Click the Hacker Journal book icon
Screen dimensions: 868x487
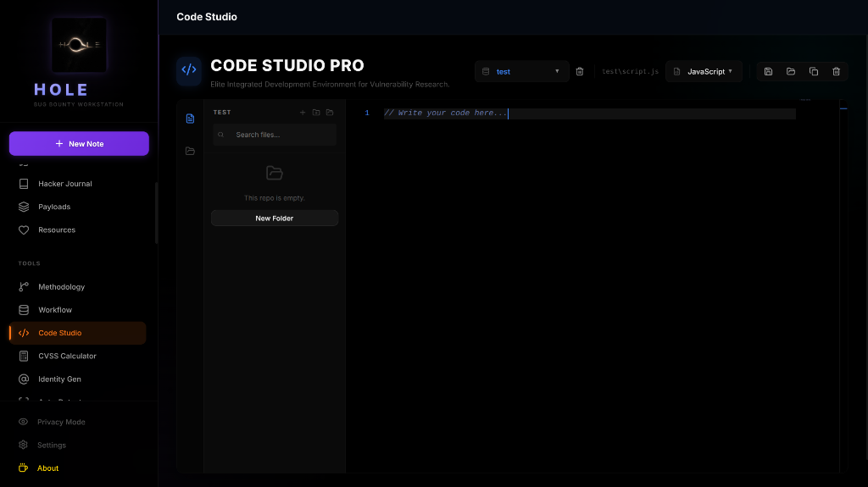24,184
